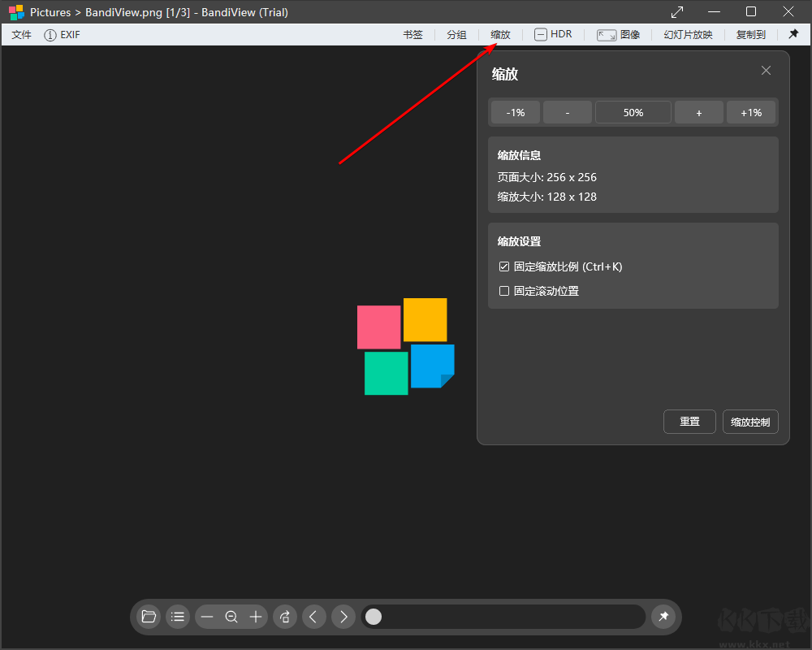812x650 pixels.
Task: Open the 书签 menu
Action: [x=412, y=35]
